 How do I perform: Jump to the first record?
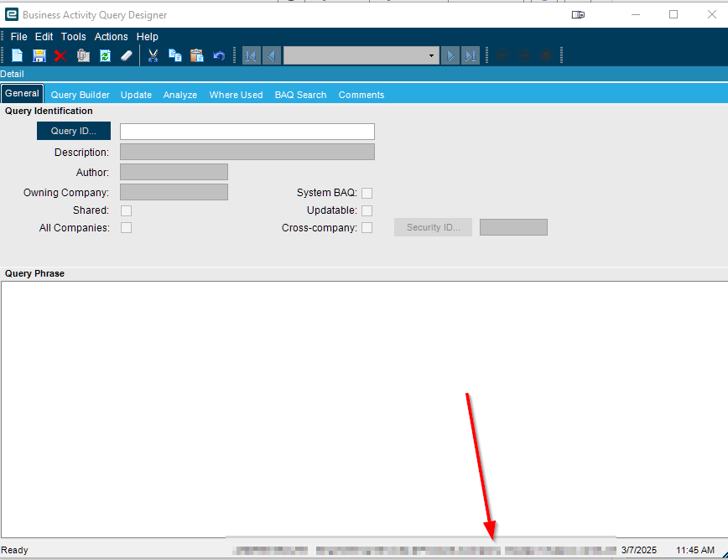click(251, 55)
